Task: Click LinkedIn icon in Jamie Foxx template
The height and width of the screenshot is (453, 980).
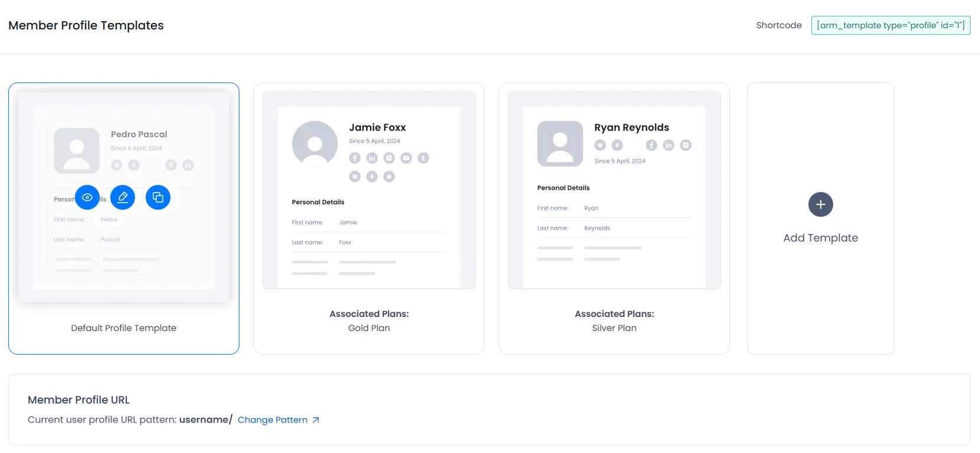Action: (x=372, y=158)
